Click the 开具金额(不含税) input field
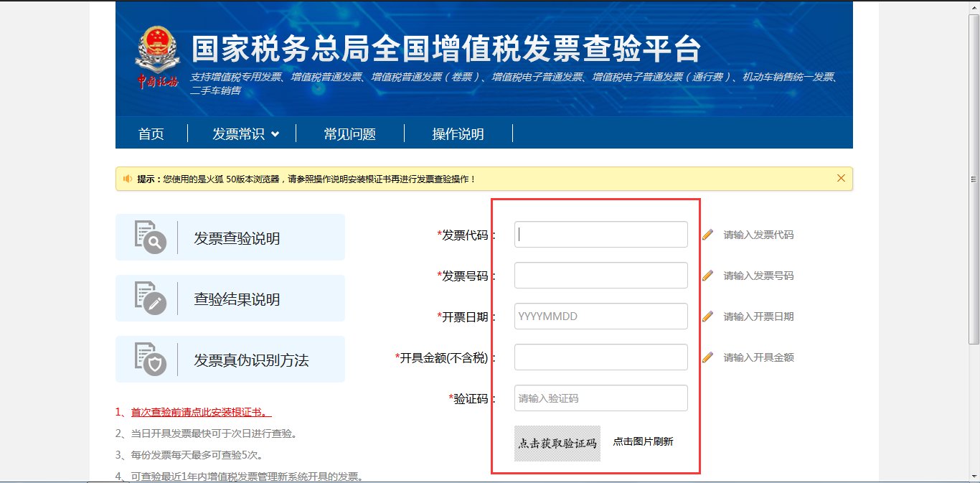Image resolution: width=980 pixels, height=483 pixels. [x=600, y=357]
